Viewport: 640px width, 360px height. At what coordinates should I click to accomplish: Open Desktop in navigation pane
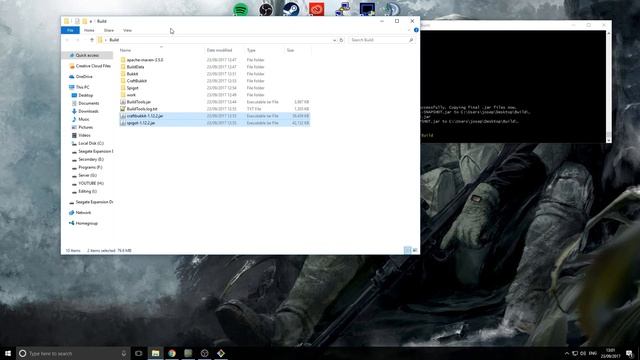click(85, 95)
